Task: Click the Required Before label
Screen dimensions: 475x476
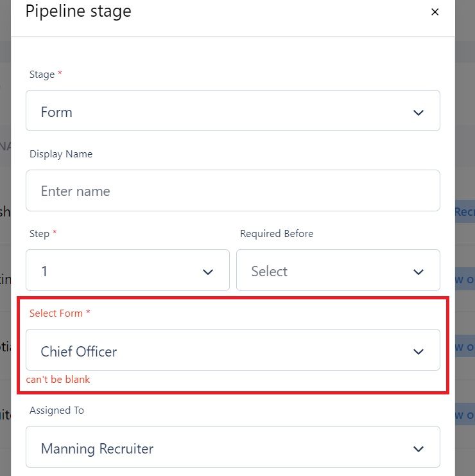Action: click(277, 234)
